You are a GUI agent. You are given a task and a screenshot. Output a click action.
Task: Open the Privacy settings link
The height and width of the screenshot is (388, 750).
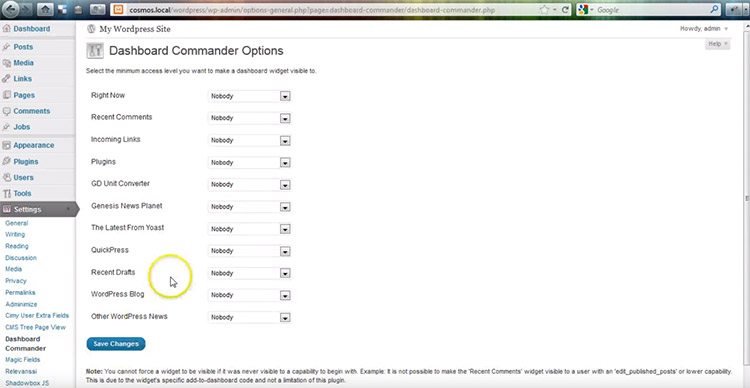tap(16, 281)
